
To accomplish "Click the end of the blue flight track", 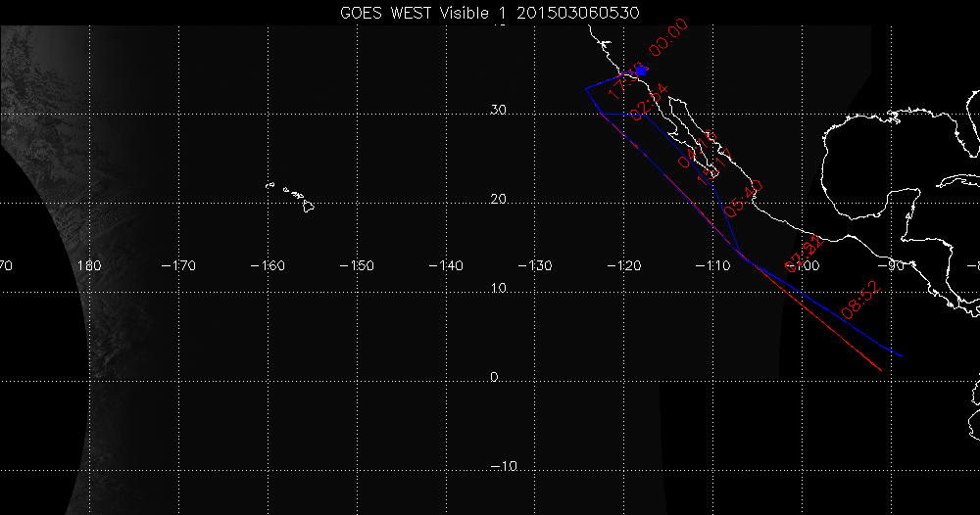I will (901, 355).
